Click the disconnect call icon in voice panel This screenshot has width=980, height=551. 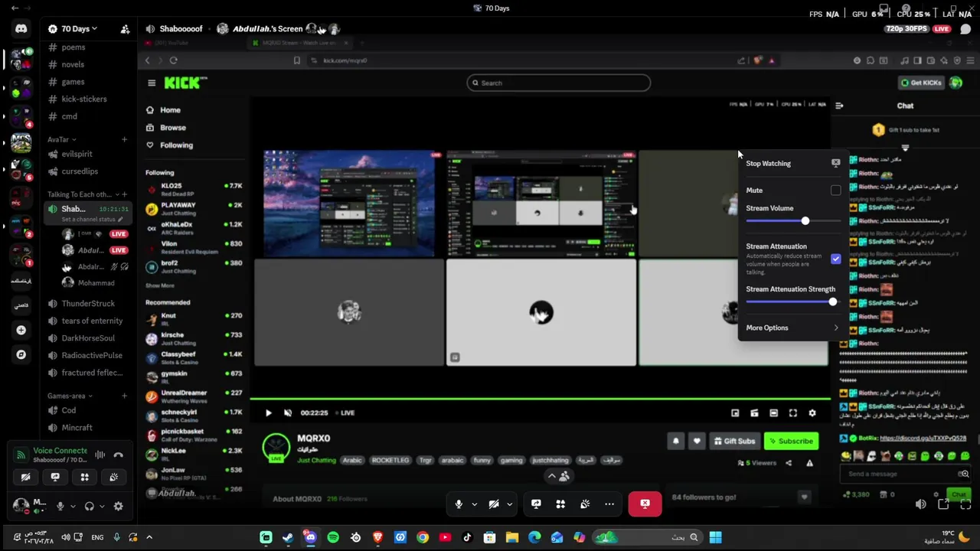click(x=119, y=455)
